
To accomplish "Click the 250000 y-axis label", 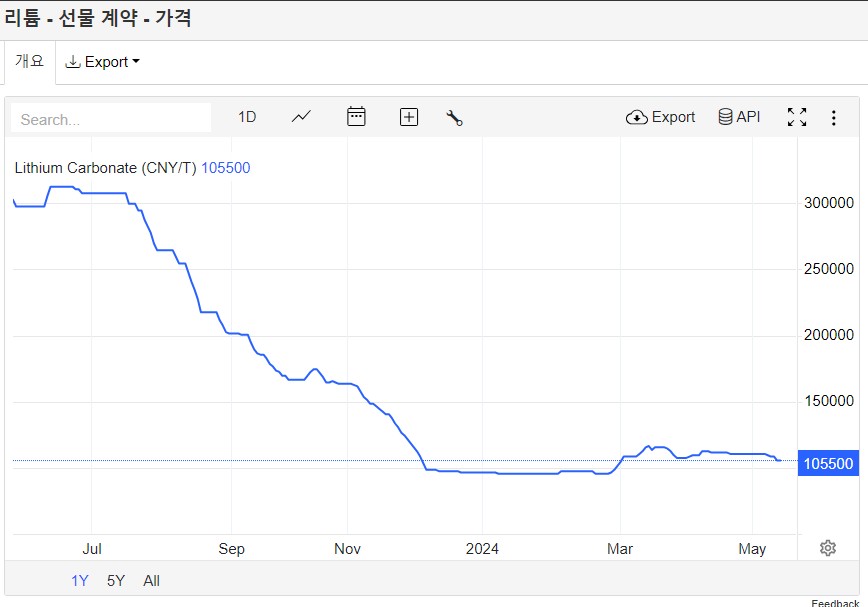I will click(829, 268).
